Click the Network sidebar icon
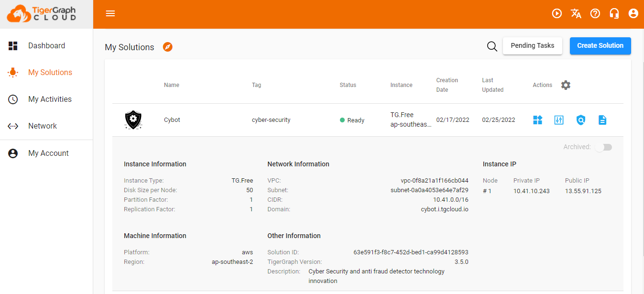644x294 pixels. click(x=13, y=126)
